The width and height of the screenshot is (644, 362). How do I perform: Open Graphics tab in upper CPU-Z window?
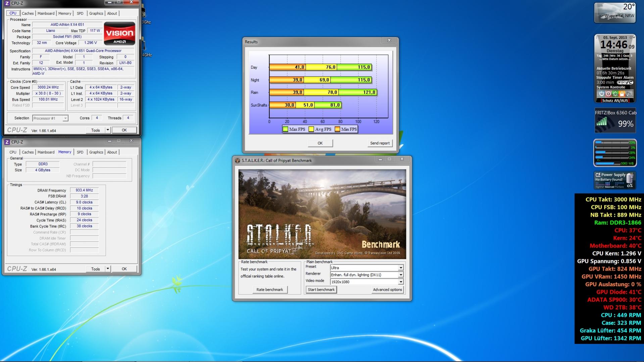pos(96,13)
